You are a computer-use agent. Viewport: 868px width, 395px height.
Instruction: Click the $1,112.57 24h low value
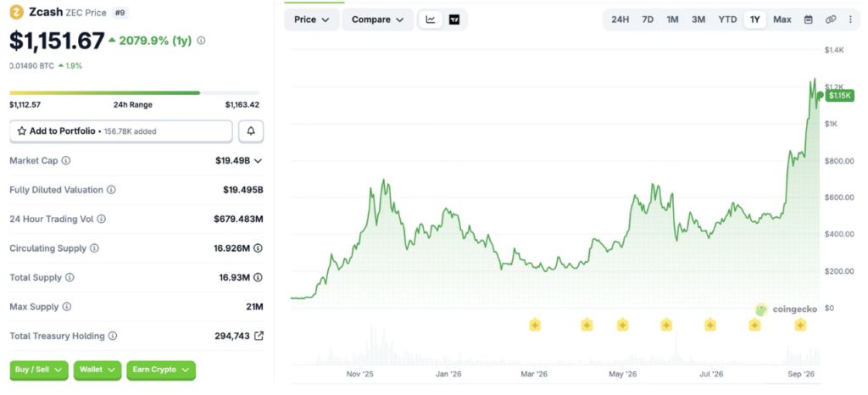click(25, 104)
